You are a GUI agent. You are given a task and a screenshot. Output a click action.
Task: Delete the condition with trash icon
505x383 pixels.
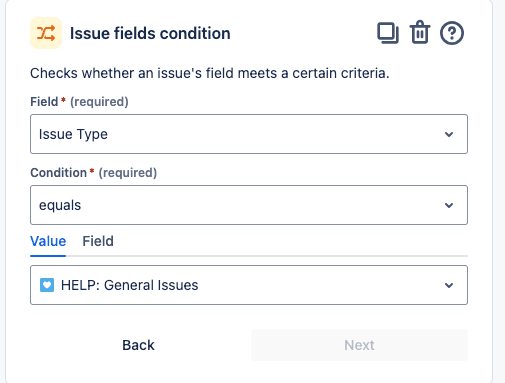[420, 32]
